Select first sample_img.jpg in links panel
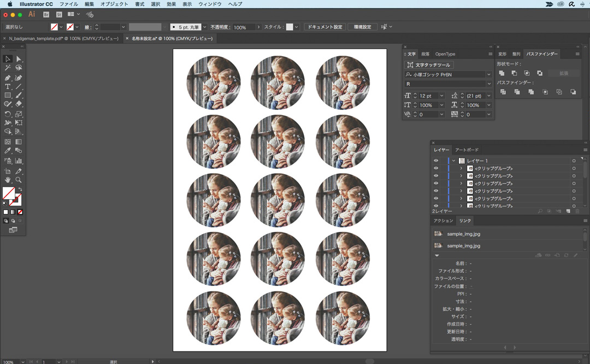This screenshot has height=364, width=590. [x=463, y=234]
